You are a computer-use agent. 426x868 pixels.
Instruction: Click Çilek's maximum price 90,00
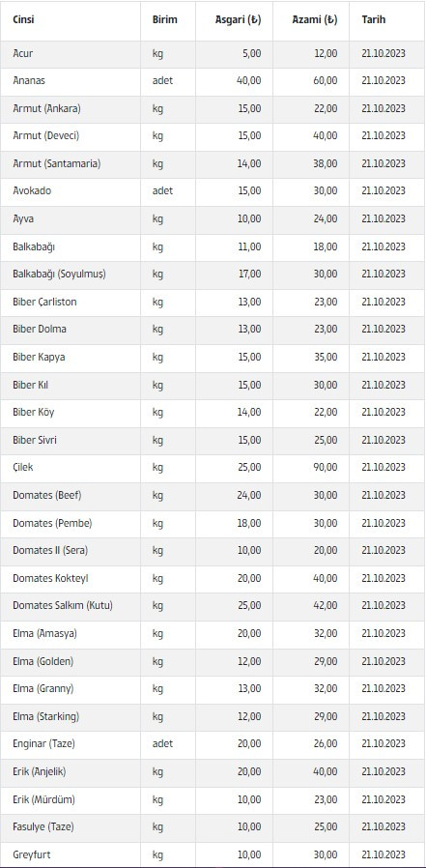click(325, 468)
